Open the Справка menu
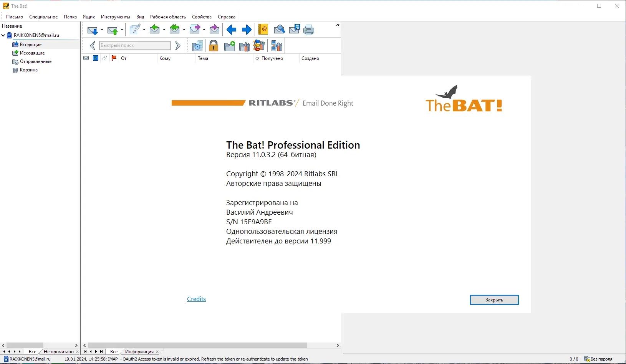This screenshot has width=626, height=364. pos(227,17)
